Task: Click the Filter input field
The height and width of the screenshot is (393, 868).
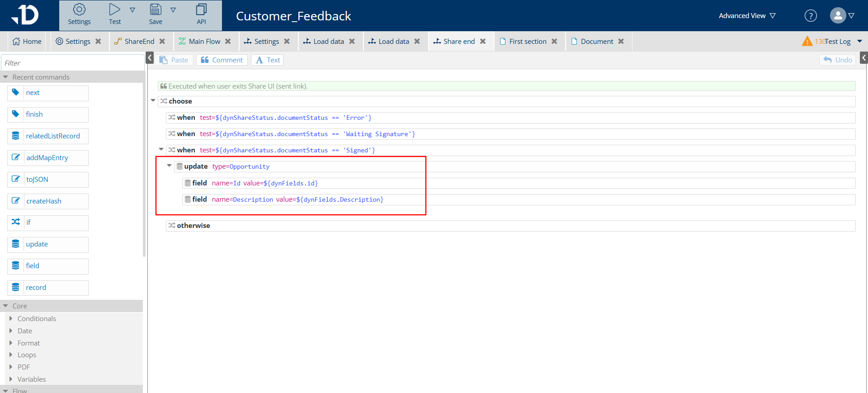Action: (72, 63)
